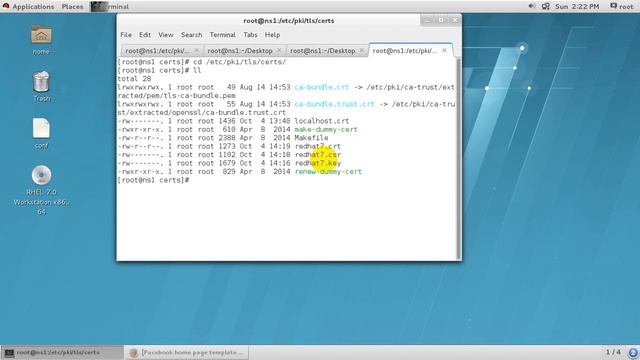
Task: Click the Red Hat Applications menu logo
Action: [6, 6]
